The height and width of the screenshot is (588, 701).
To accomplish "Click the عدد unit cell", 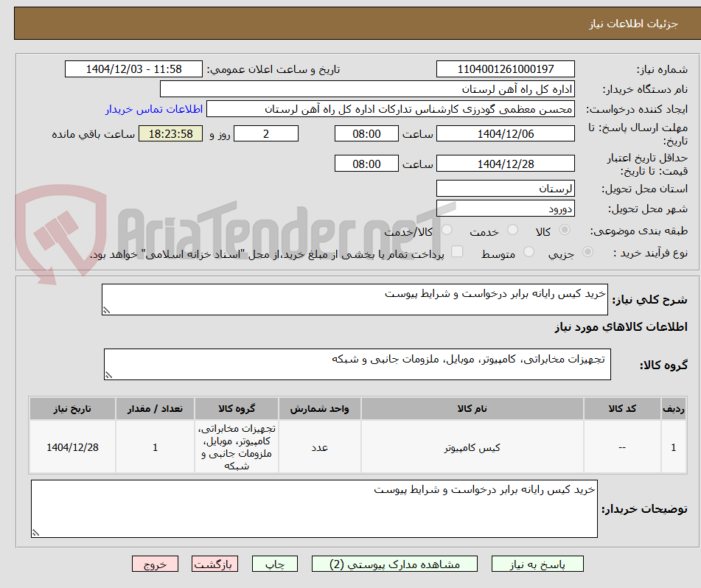I will pos(320,447).
